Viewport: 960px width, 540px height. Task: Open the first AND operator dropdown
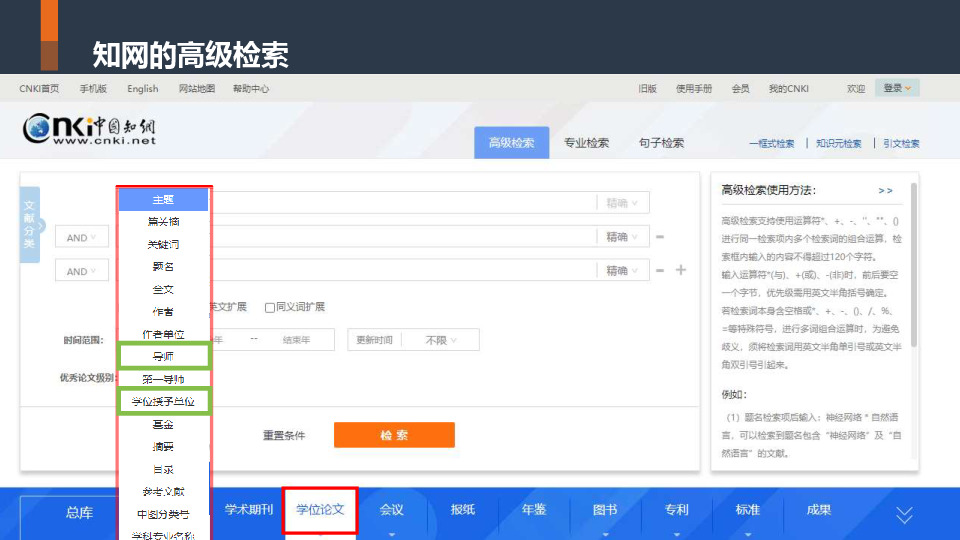[x=81, y=237]
